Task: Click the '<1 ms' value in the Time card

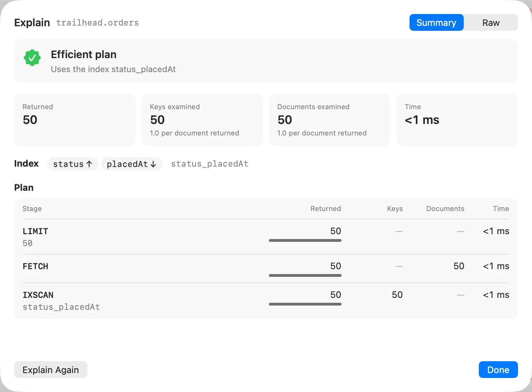Action: tap(422, 120)
